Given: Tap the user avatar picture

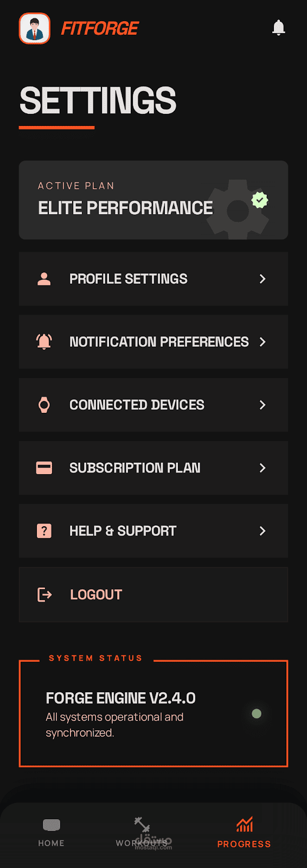Looking at the screenshot, I should pyautogui.click(x=35, y=28).
